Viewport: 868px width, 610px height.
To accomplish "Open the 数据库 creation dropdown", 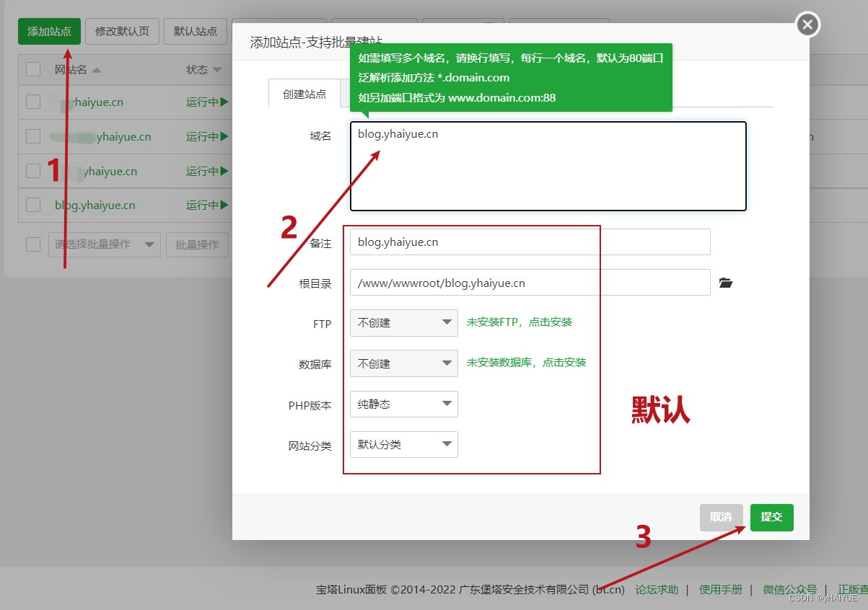I will (x=403, y=363).
